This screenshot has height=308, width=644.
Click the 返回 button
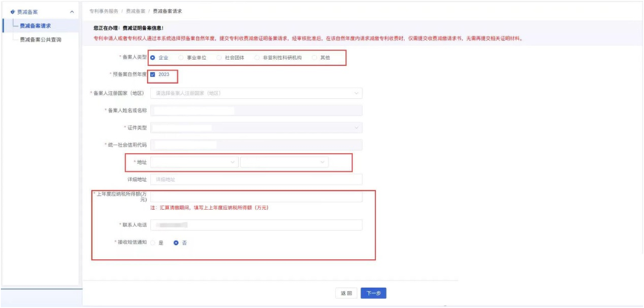point(346,293)
